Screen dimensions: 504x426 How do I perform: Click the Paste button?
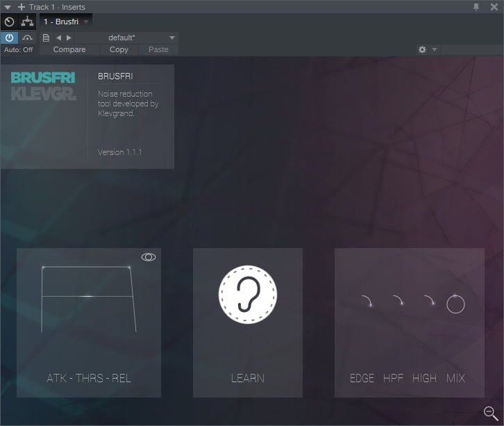(x=158, y=49)
